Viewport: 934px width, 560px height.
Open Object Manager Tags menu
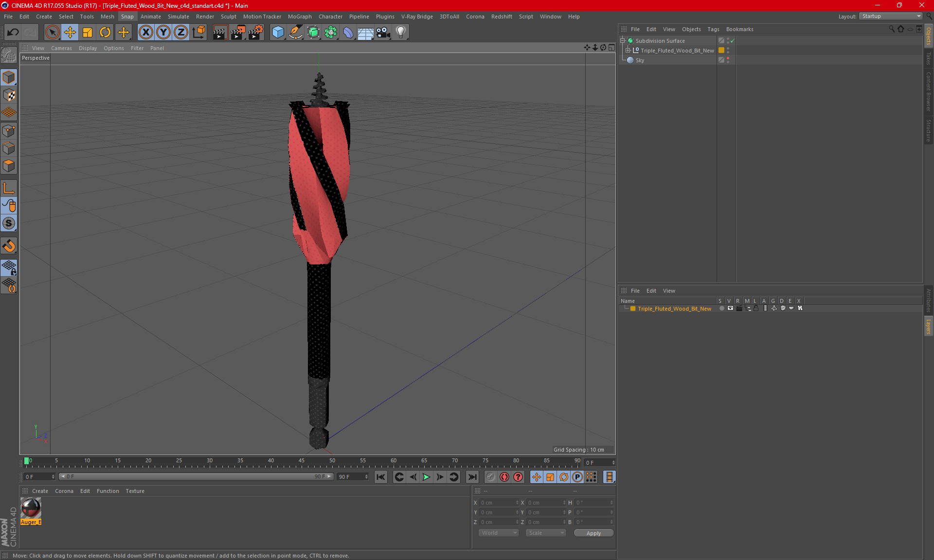tap(713, 29)
